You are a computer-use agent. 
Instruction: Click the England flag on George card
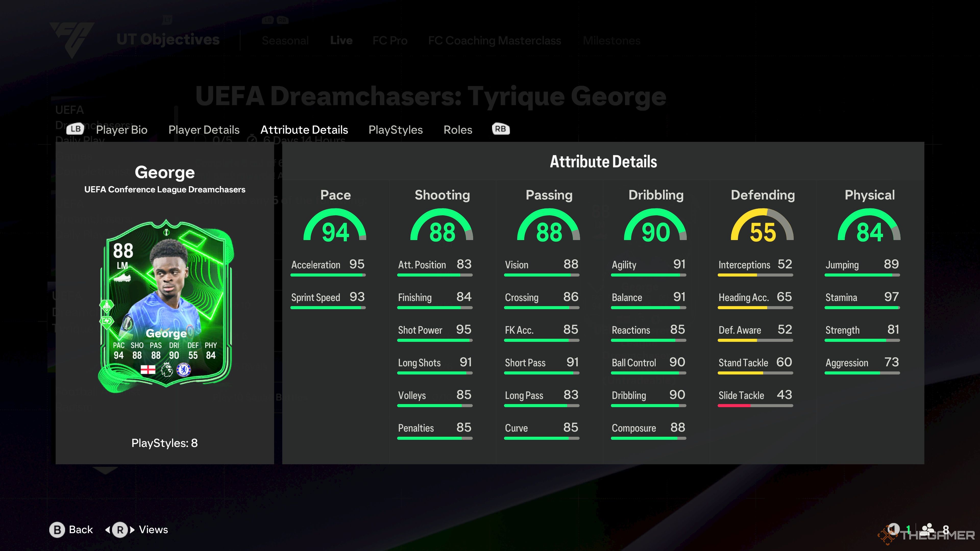(x=148, y=369)
